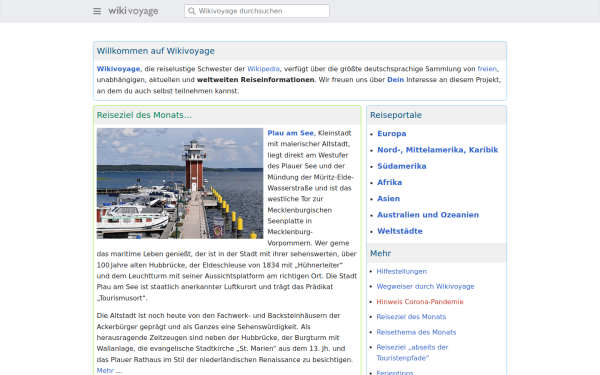Click the search magnifier icon
The width and height of the screenshot is (600, 375).
192,11
